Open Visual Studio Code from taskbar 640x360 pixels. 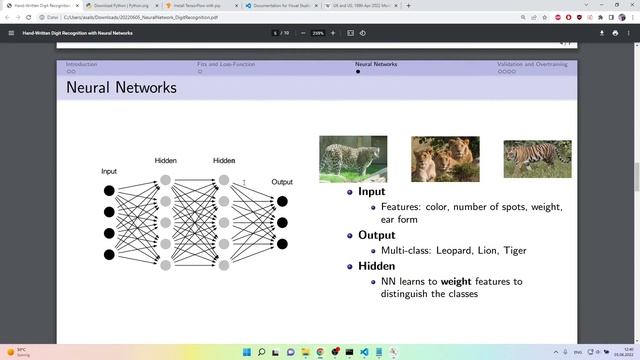364,352
